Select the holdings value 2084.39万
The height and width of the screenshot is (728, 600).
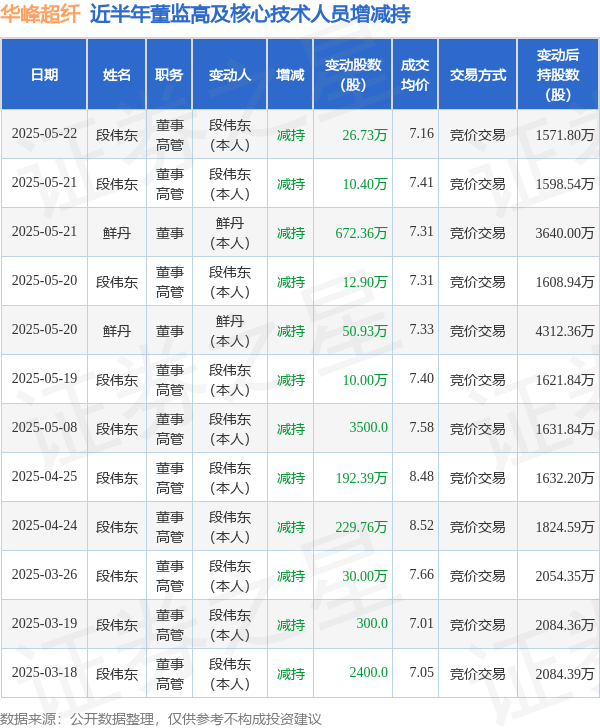click(x=565, y=674)
